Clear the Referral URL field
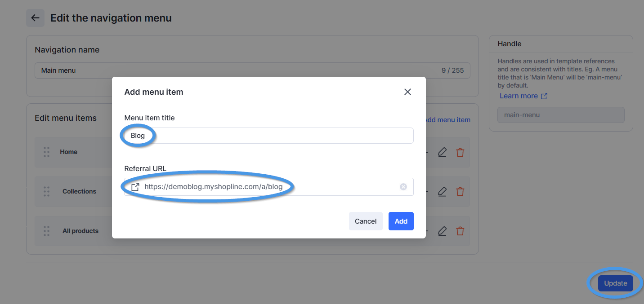This screenshot has height=304, width=644. (403, 187)
